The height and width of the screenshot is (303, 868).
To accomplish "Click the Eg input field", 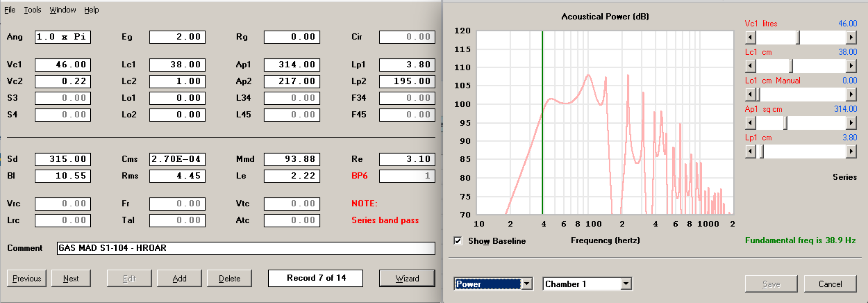I will coord(177,37).
